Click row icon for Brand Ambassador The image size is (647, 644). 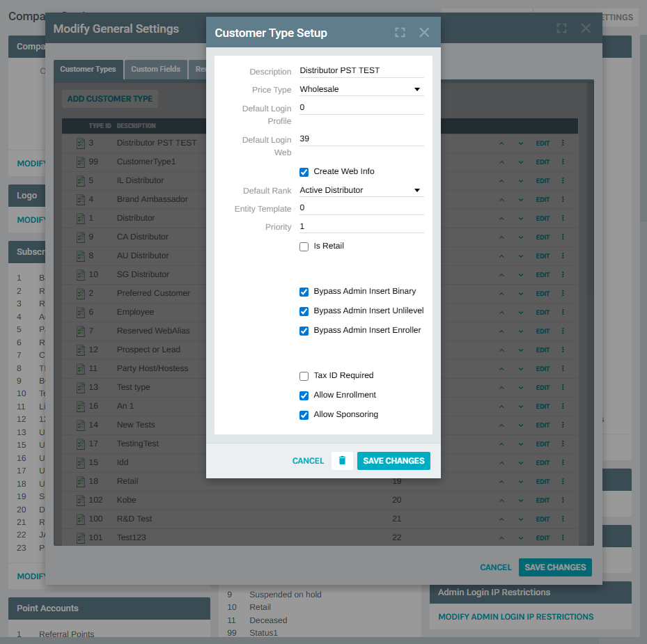(81, 200)
